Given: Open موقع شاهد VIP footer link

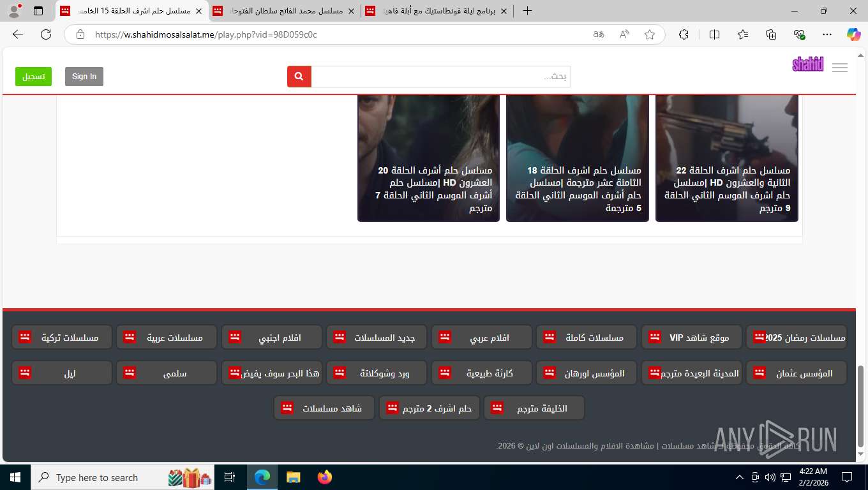Looking at the screenshot, I should pos(692,337).
